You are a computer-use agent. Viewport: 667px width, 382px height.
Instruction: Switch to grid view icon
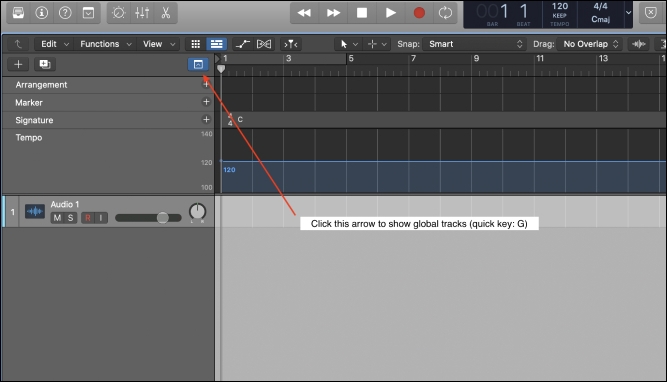pyautogui.click(x=196, y=44)
